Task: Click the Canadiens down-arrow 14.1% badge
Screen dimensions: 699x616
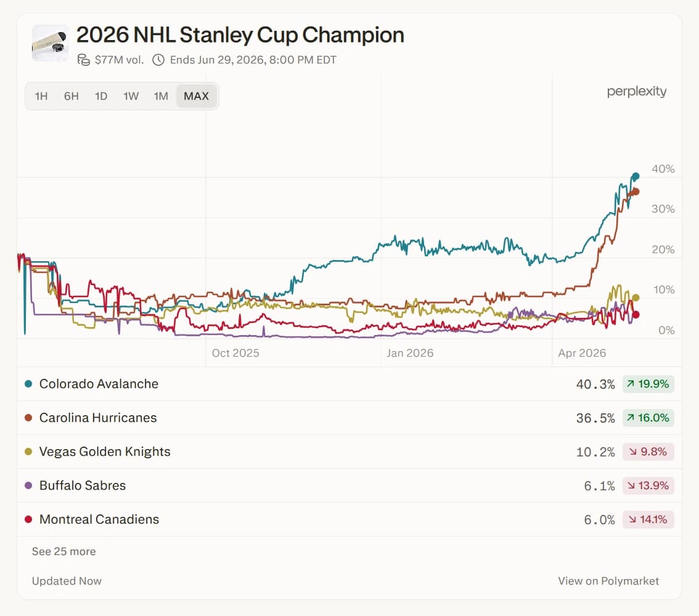Action: 648,519
